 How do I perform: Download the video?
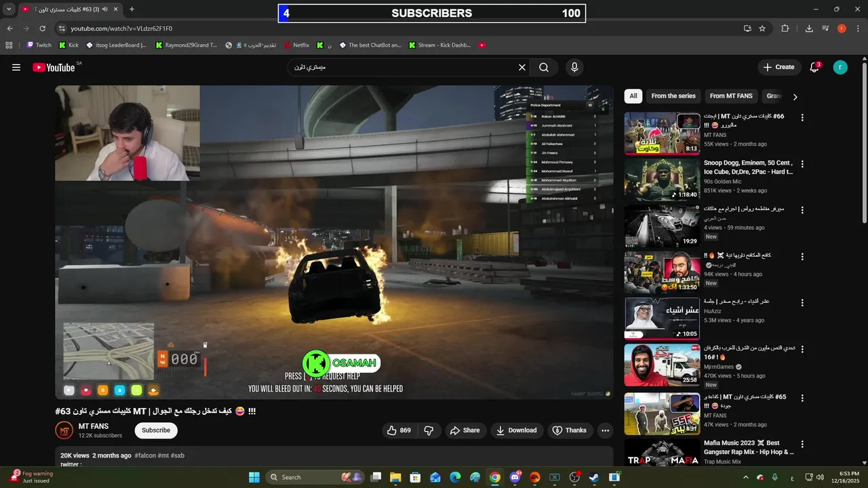click(516, 430)
